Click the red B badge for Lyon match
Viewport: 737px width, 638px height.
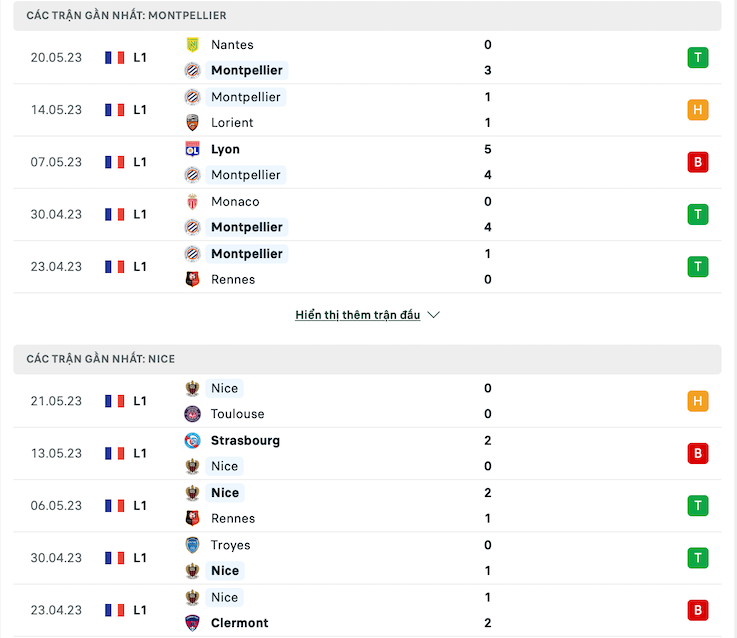click(698, 162)
